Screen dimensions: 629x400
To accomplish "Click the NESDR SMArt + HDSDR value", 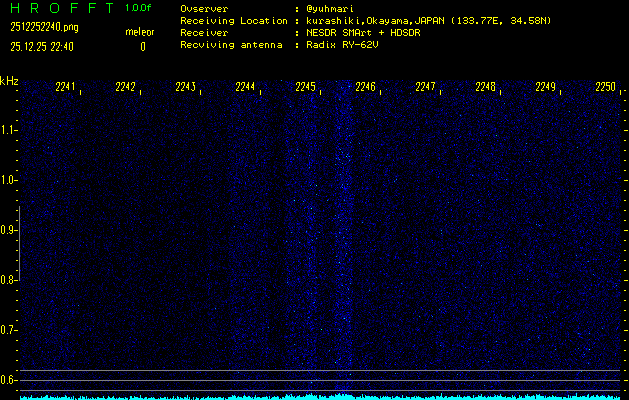I will 363,33.
